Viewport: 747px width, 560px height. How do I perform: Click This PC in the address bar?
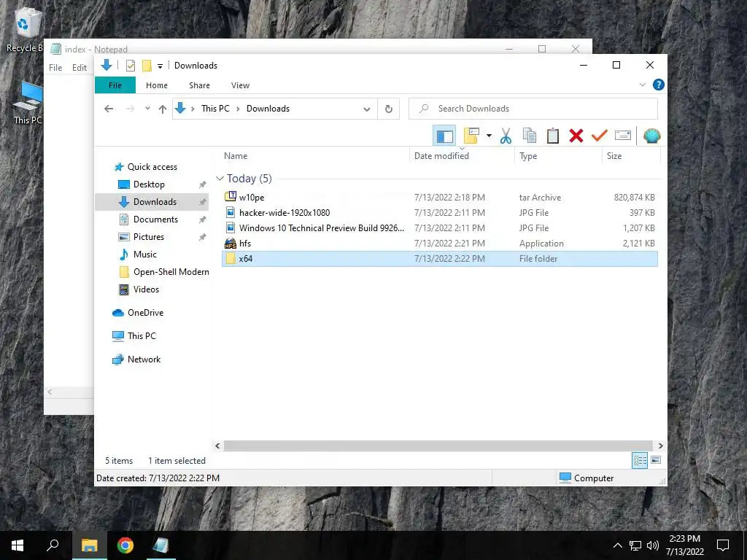[x=215, y=109]
